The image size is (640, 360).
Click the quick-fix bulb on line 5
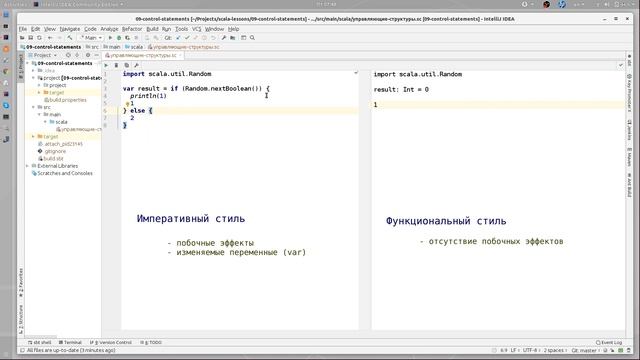click(127, 104)
